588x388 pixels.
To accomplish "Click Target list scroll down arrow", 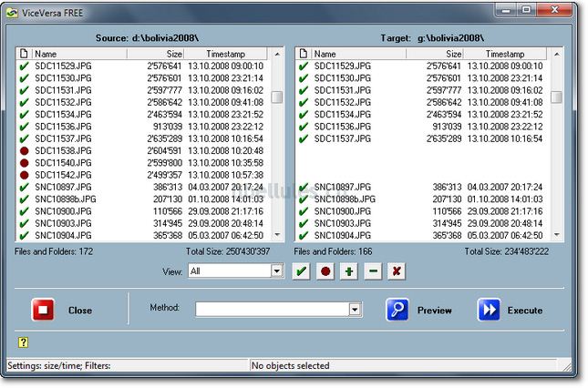I will coord(557,235).
